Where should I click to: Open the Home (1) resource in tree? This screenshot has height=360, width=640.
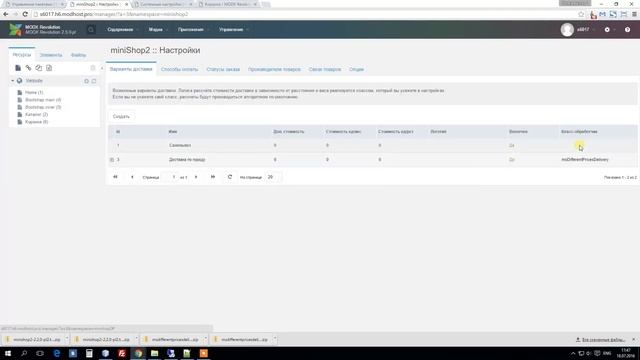pos(34,92)
